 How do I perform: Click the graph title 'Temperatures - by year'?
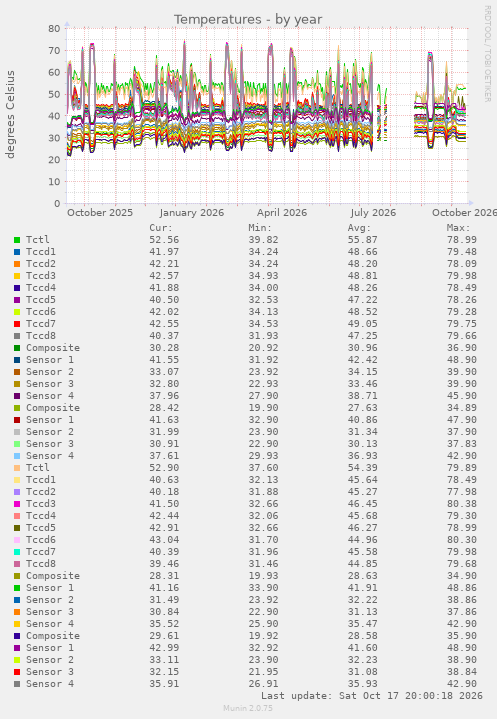248,20
